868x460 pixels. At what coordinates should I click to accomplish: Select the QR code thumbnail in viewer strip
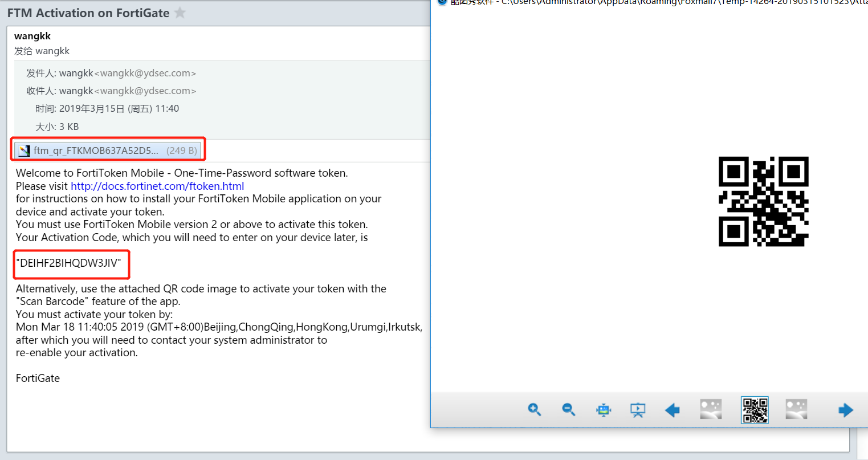(x=755, y=410)
